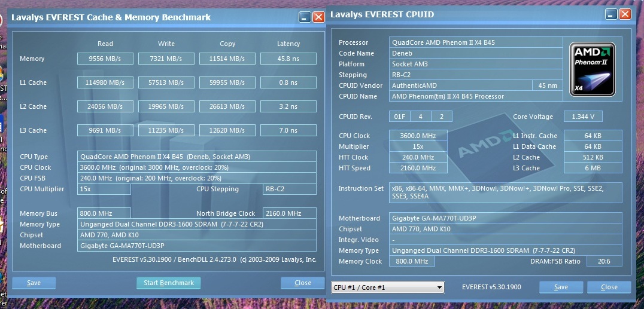
Task: Click L3 Cache 6 MB value
Action: (593, 168)
